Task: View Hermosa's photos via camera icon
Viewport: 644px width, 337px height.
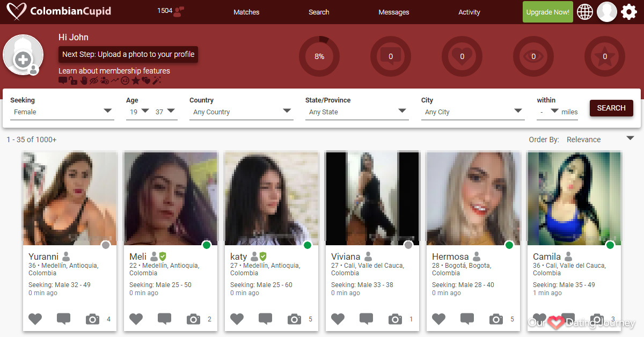Action: (x=496, y=319)
